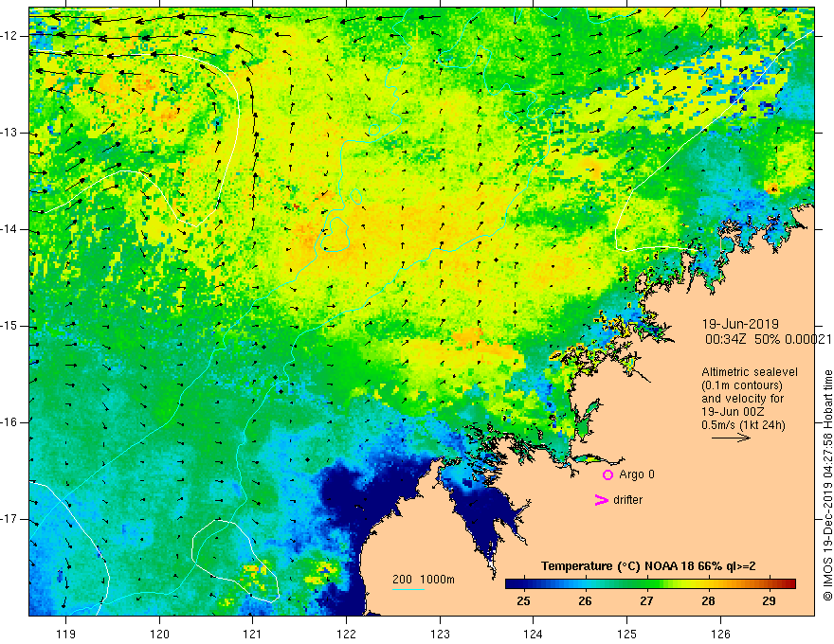The width and height of the screenshot is (834, 644).
Task: Click the colorbar tick label 28
Action: pos(708,601)
